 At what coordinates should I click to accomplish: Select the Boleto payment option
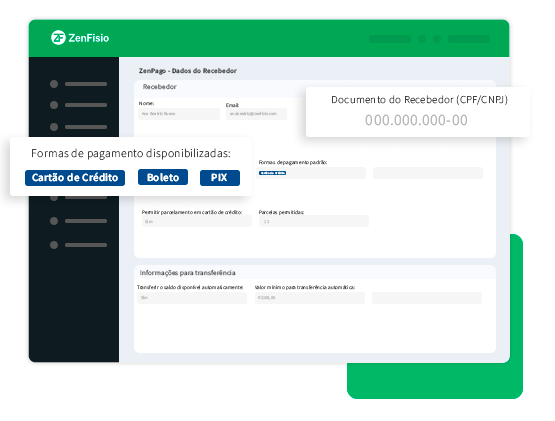pos(163,177)
